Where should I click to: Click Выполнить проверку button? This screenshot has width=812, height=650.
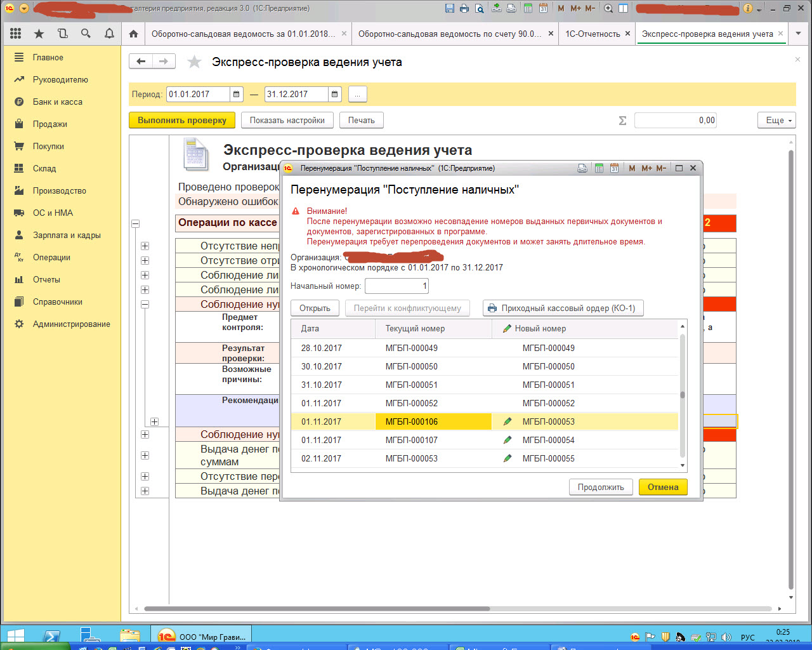(182, 120)
